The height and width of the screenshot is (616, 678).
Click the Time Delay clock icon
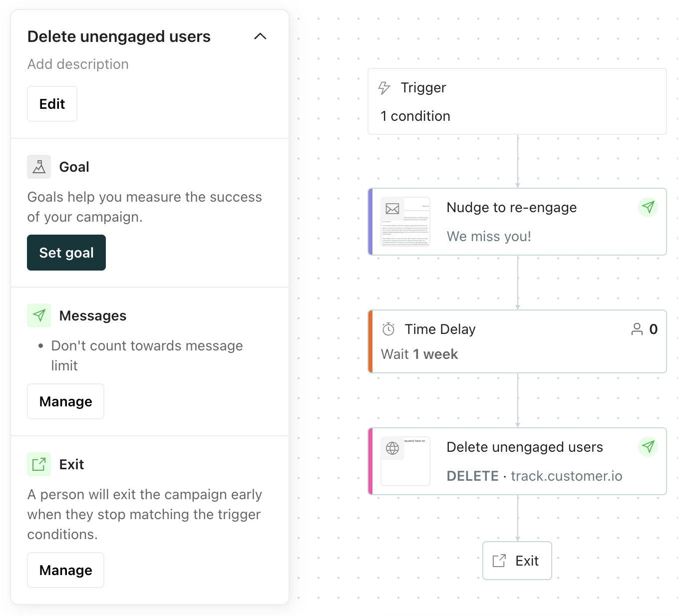click(388, 329)
